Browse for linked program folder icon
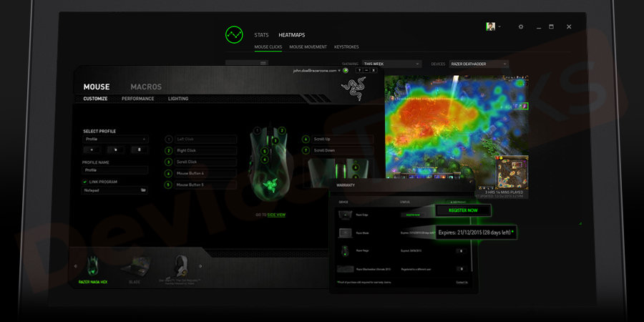This screenshot has height=322, width=644. 143,190
